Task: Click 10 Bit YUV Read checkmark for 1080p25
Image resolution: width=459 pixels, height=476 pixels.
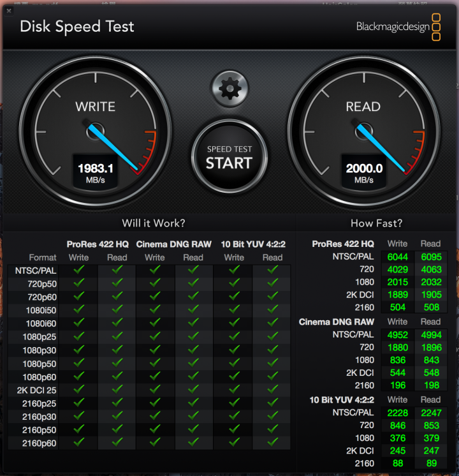Action: click(x=272, y=336)
